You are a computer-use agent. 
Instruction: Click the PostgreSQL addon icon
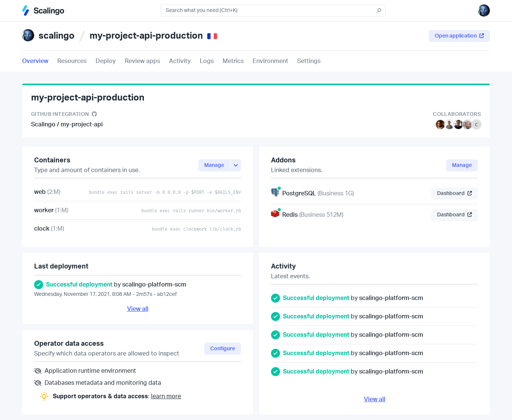pyautogui.click(x=275, y=193)
